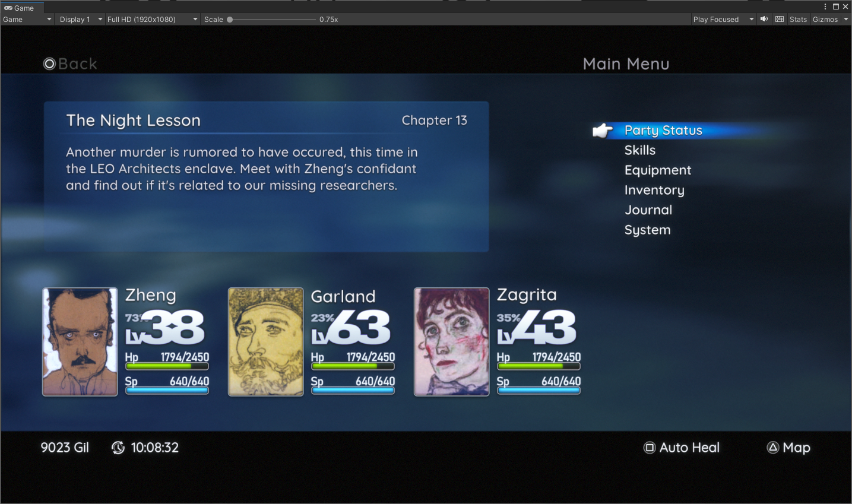Viewport: 852px width, 504px height.
Task: Click the triangle Map icon
Action: pyautogui.click(x=772, y=448)
